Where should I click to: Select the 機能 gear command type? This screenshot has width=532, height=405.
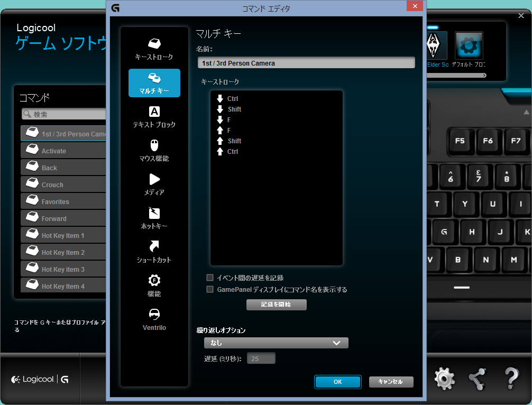154,286
